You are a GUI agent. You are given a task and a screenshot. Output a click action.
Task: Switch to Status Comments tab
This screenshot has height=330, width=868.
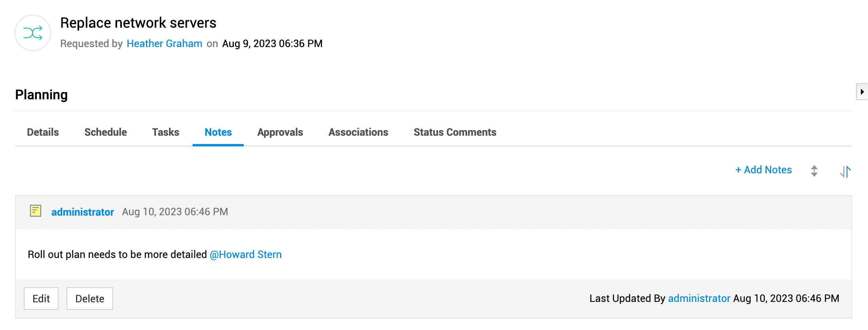pos(455,132)
